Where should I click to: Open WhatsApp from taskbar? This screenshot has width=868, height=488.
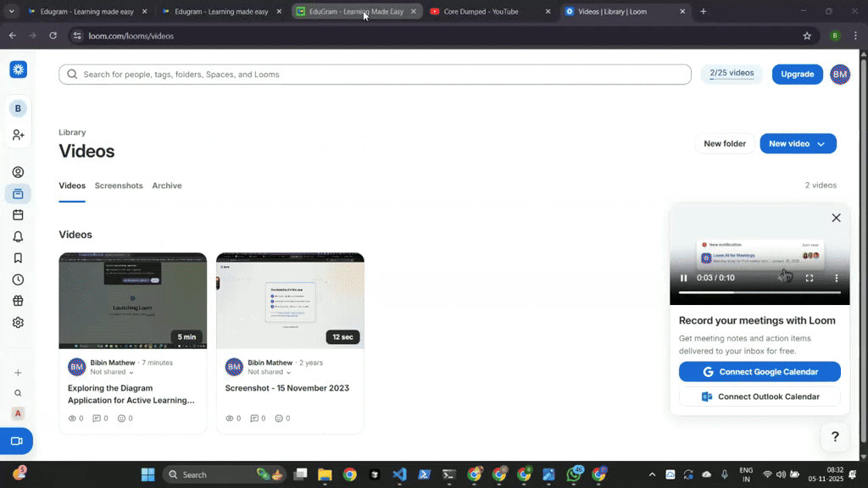(574, 474)
